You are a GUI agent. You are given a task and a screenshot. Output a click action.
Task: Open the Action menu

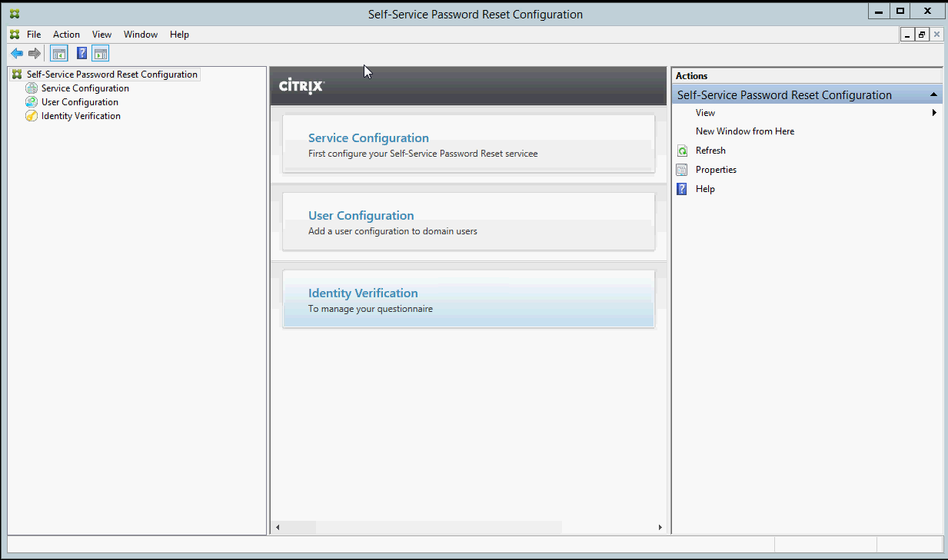click(66, 35)
